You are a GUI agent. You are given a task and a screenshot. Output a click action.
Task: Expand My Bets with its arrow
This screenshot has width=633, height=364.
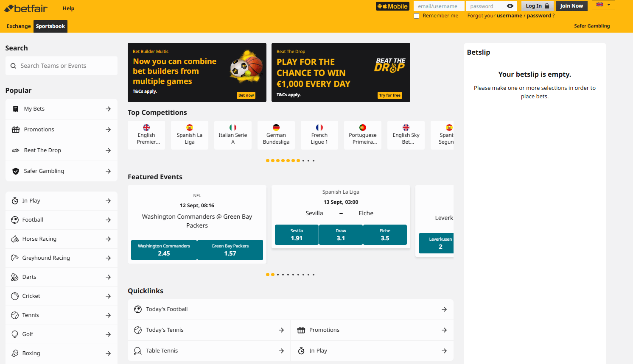pos(108,109)
